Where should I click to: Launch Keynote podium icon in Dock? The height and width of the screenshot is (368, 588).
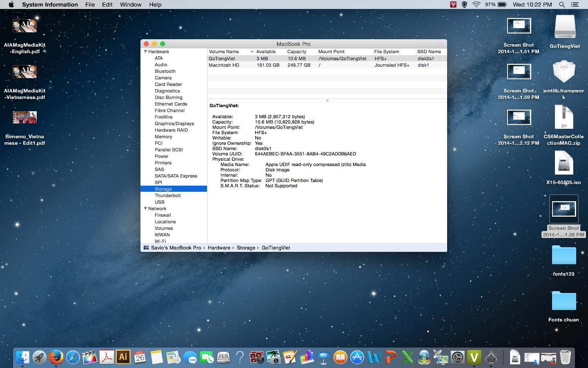tap(323, 357)
